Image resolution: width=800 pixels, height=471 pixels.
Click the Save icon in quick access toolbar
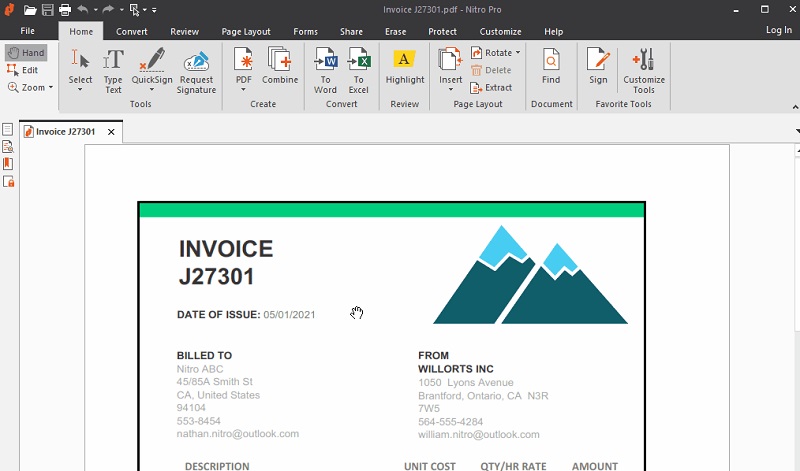pyautogui.click(x=47, y=10)
